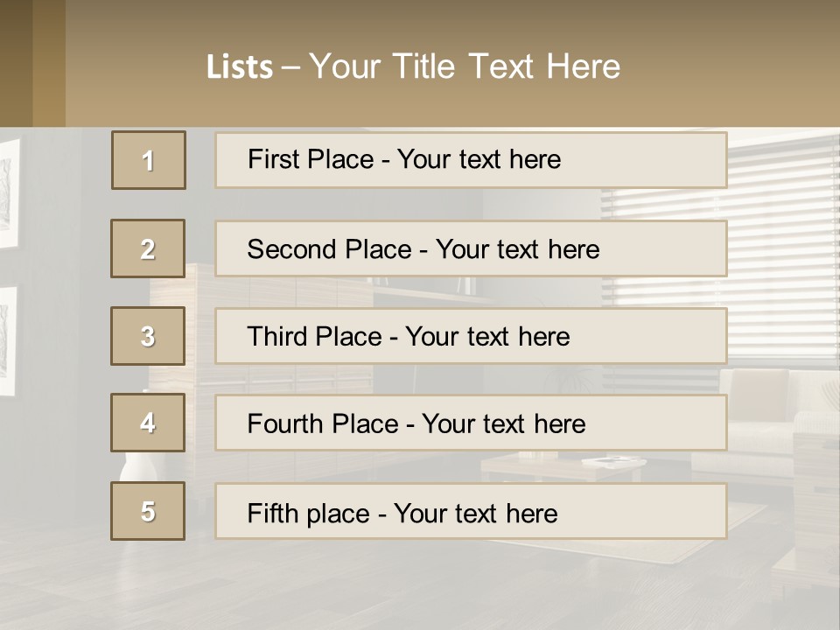
Task: Click the number 5 box
Action: click(x=148, y=511)
